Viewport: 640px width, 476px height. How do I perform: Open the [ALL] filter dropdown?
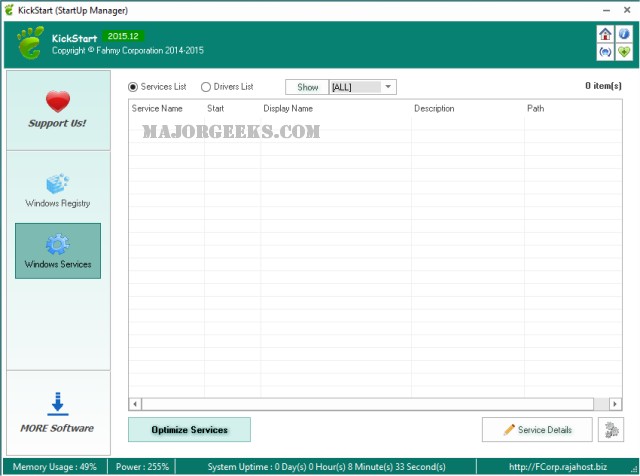pos(362,87)
